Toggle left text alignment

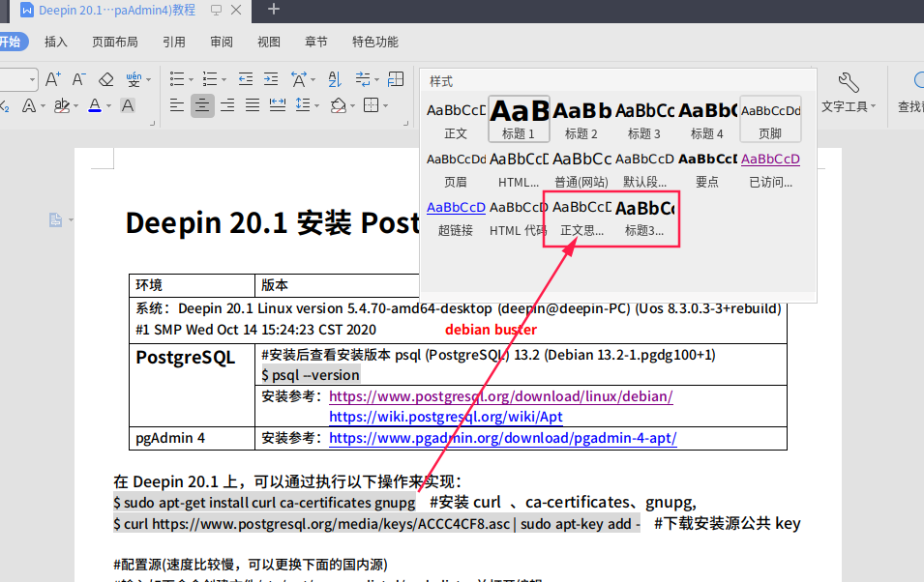point(177,105)
